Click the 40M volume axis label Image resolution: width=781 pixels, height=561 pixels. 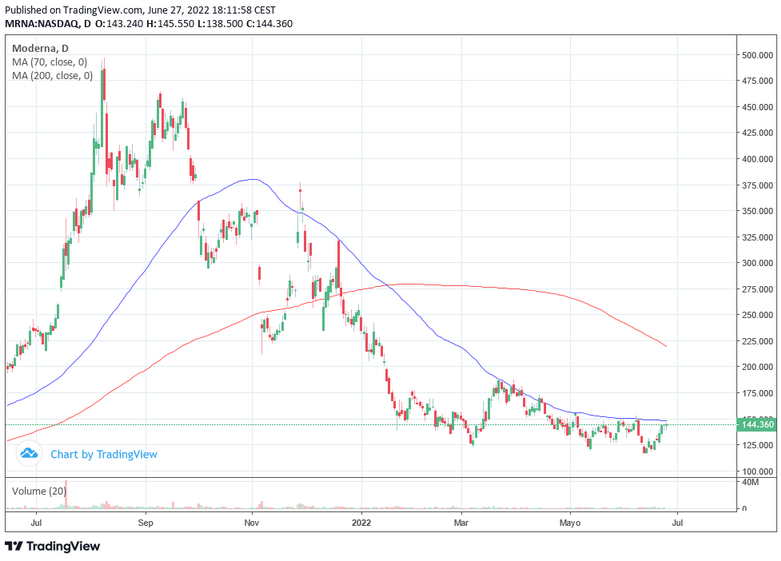pos(750,482)
